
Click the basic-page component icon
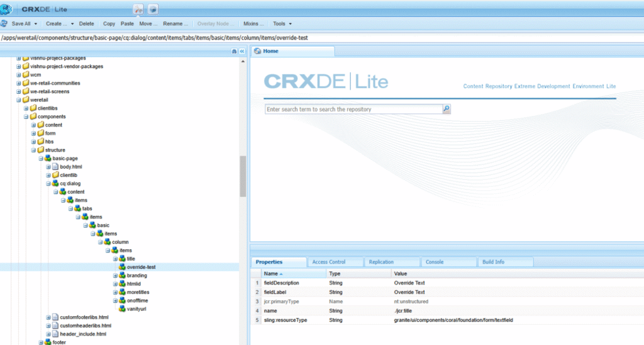click(48, 158)
